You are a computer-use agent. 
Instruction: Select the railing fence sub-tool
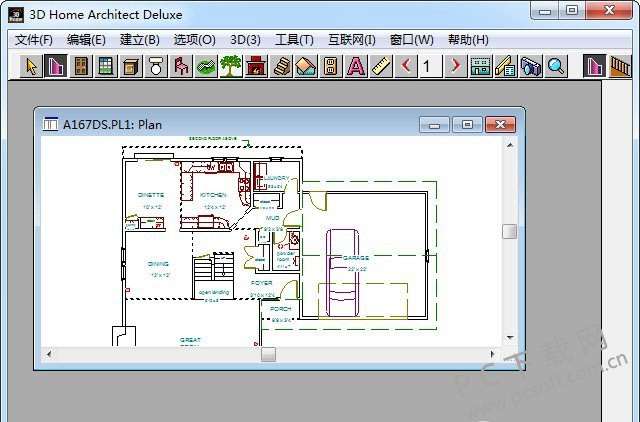point(620,66)
